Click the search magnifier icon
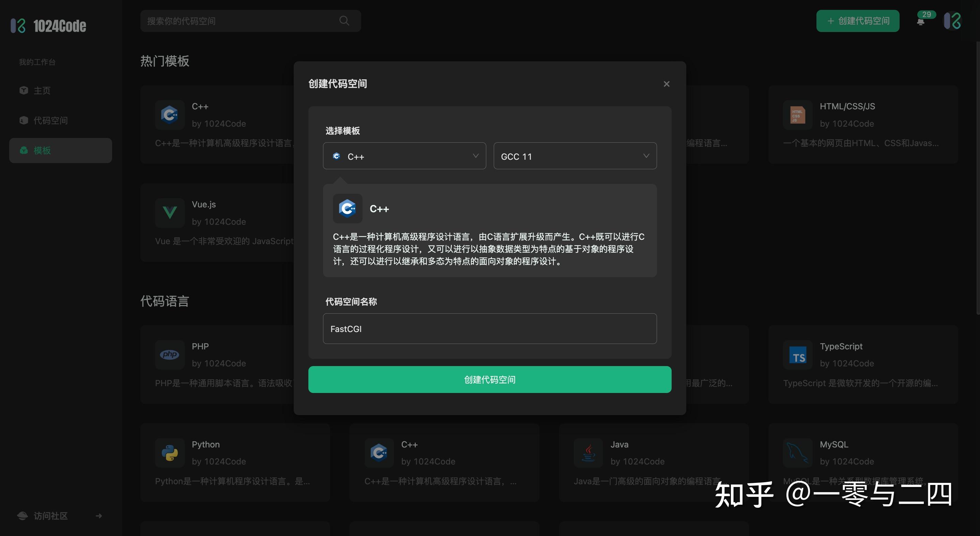 tap(344, 20)
